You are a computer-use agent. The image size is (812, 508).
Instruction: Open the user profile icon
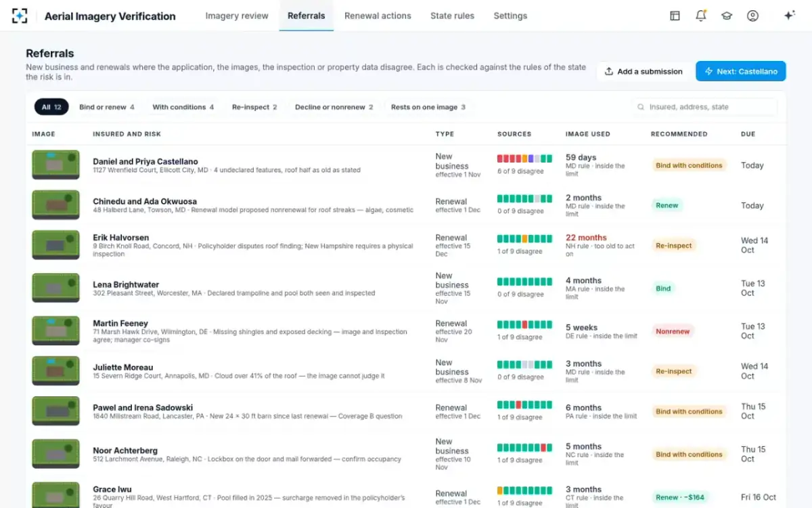pyautogui.click(x=752, y=16)
